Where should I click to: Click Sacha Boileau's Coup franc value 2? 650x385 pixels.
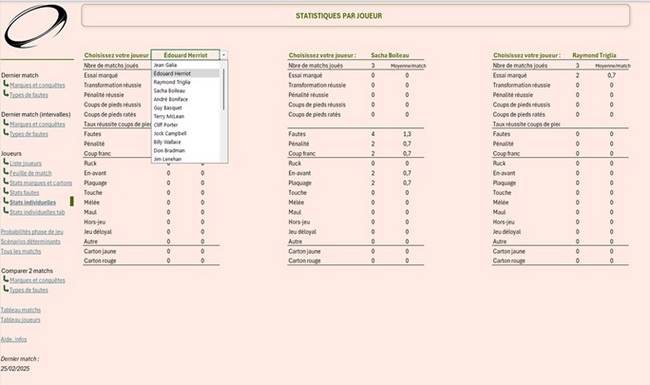pyautogui.click(x=373, y=153)
